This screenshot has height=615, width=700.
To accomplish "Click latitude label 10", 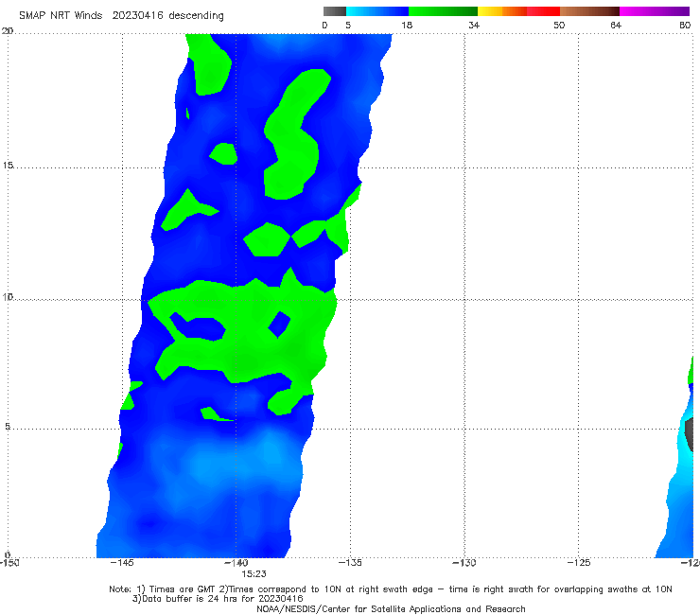I will (8, 297).
